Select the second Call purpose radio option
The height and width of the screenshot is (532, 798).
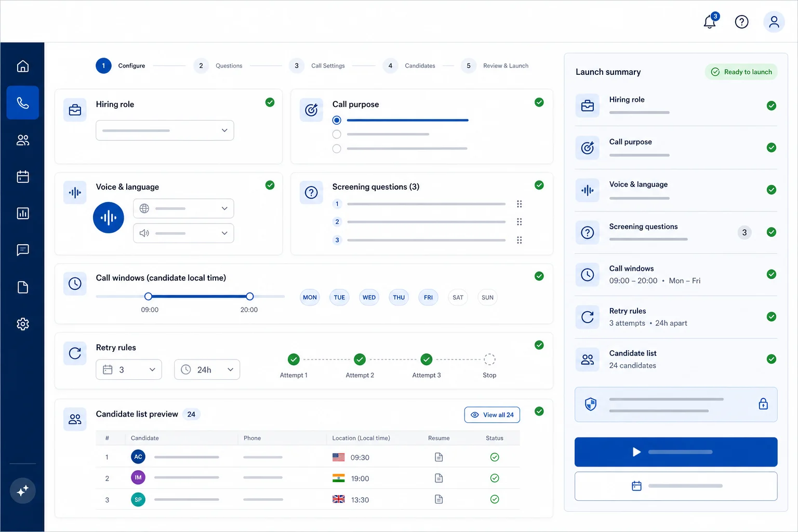[337, 135]
